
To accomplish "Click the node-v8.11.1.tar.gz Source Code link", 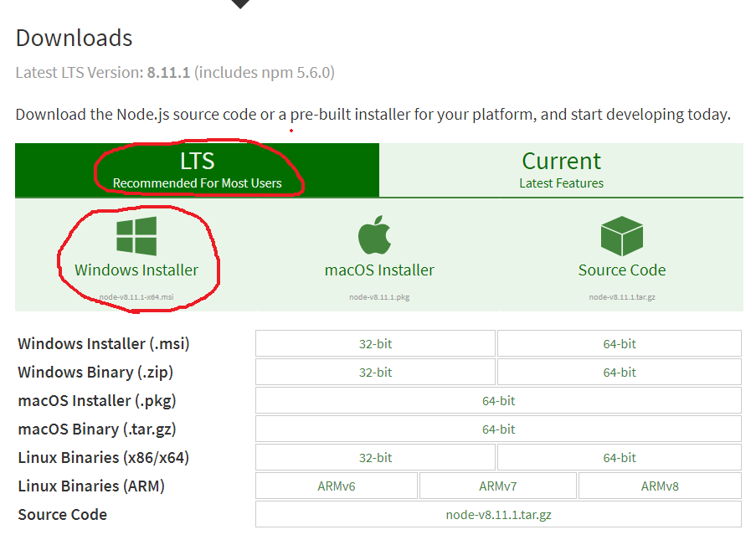I will click(x=497, y=514).
